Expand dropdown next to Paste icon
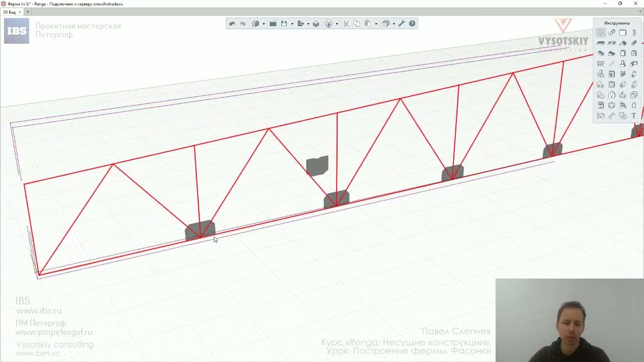This screenshot has height=362, width=644. (376, 24)
